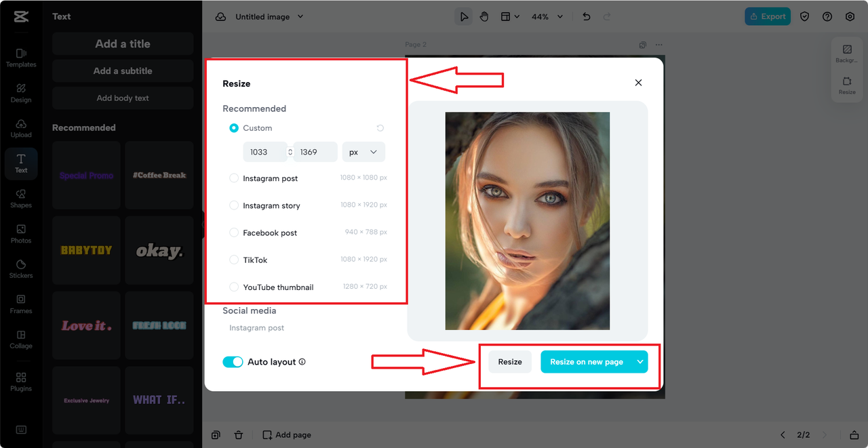Delete page with the trash icon
The image size is (868, 448).
click(x=239, y=435)
